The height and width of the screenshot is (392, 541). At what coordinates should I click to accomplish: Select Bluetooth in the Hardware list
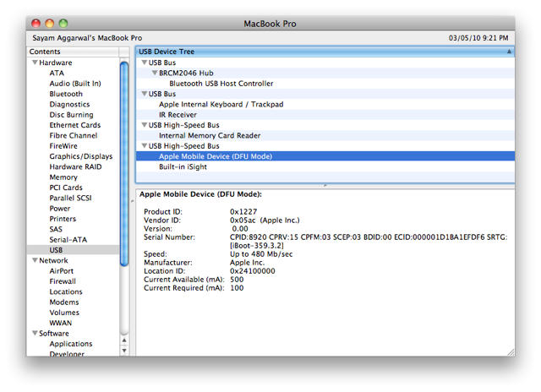66,94
